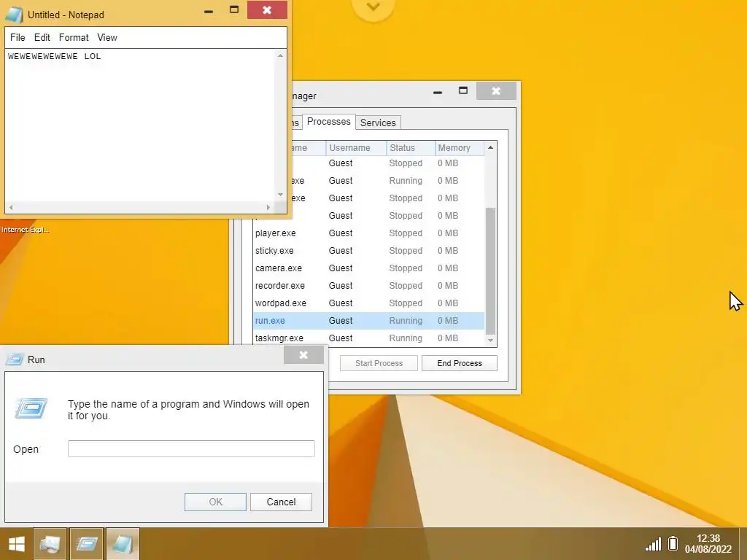Minimize the Task Manager window
The width and height of the screenshot is (747, 560).
pyautogui.click(x=438, y=92)
